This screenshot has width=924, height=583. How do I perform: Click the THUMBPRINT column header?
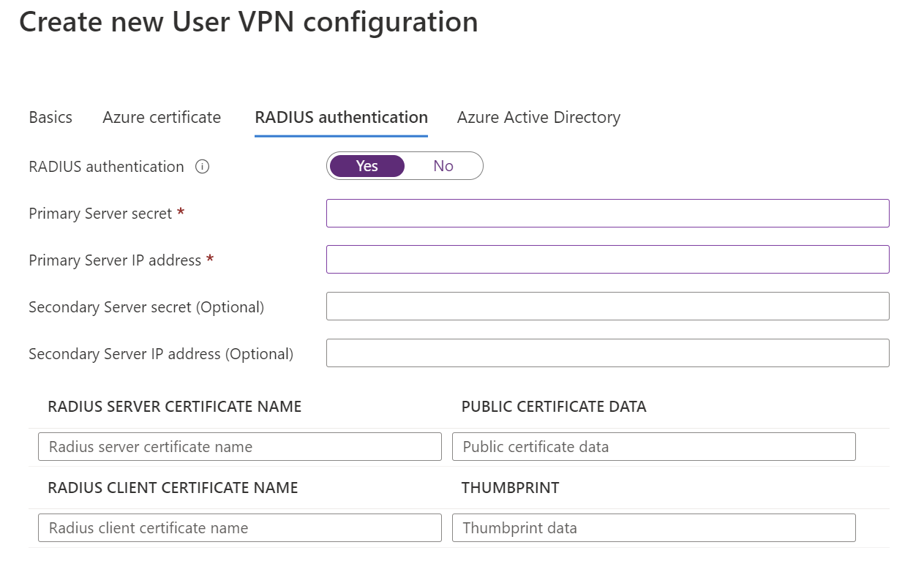[x=510, y=488]
